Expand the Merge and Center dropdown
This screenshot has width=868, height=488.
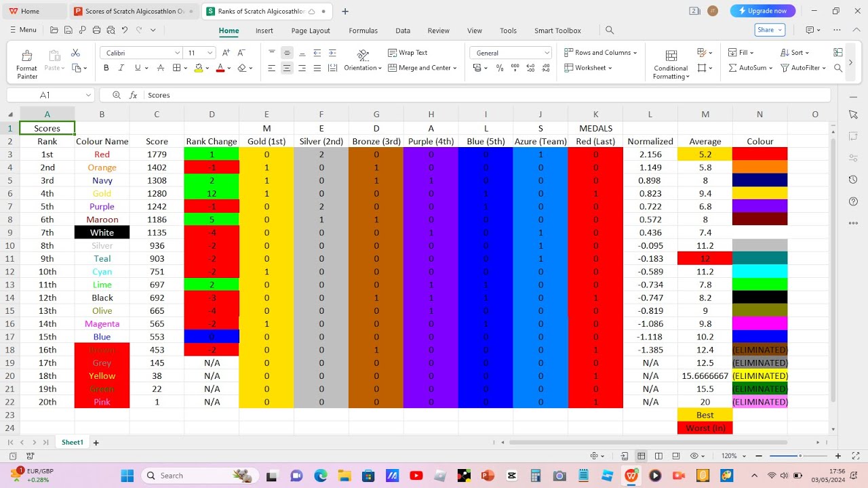[454, 68]
